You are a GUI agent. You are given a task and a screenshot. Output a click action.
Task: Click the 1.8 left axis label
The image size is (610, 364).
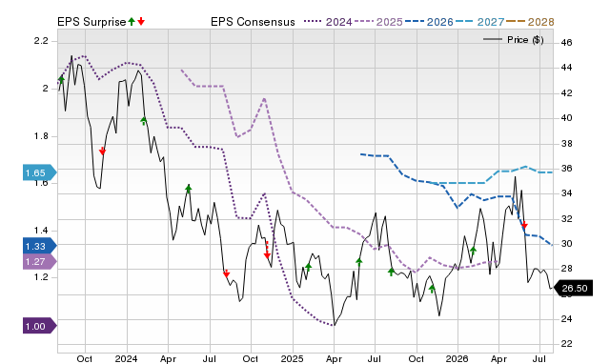(41, 136)
